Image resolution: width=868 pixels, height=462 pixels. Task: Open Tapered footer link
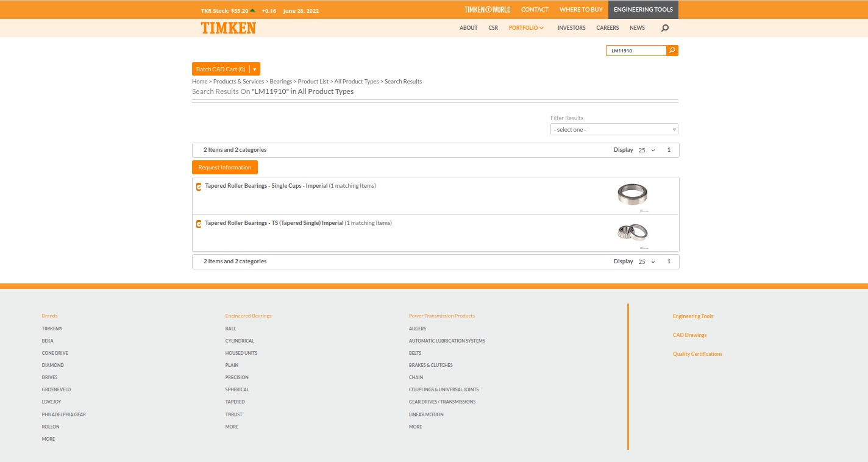click(235, 402)
